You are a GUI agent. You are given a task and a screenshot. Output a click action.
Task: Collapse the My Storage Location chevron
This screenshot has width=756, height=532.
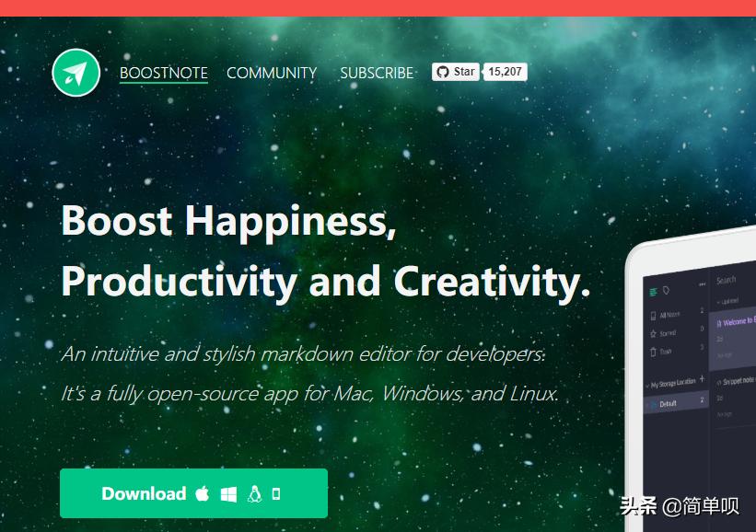click(x=647, y=386)
